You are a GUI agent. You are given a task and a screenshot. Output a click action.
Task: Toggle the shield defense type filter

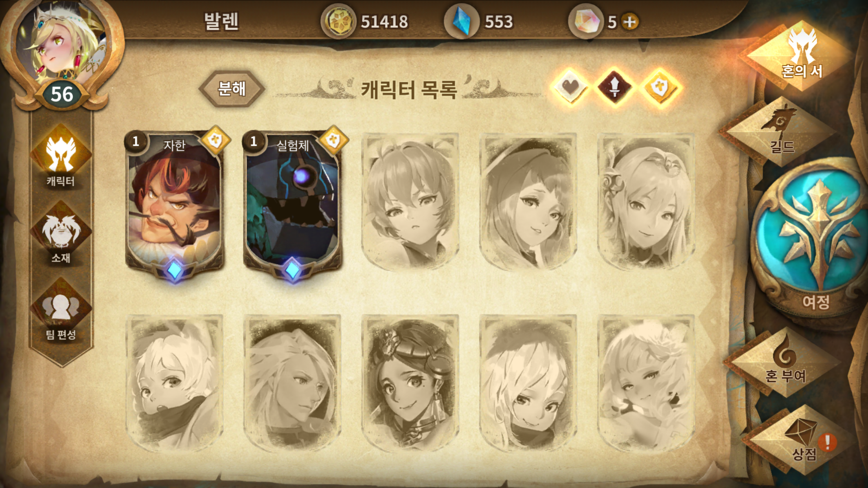(660, 88)
